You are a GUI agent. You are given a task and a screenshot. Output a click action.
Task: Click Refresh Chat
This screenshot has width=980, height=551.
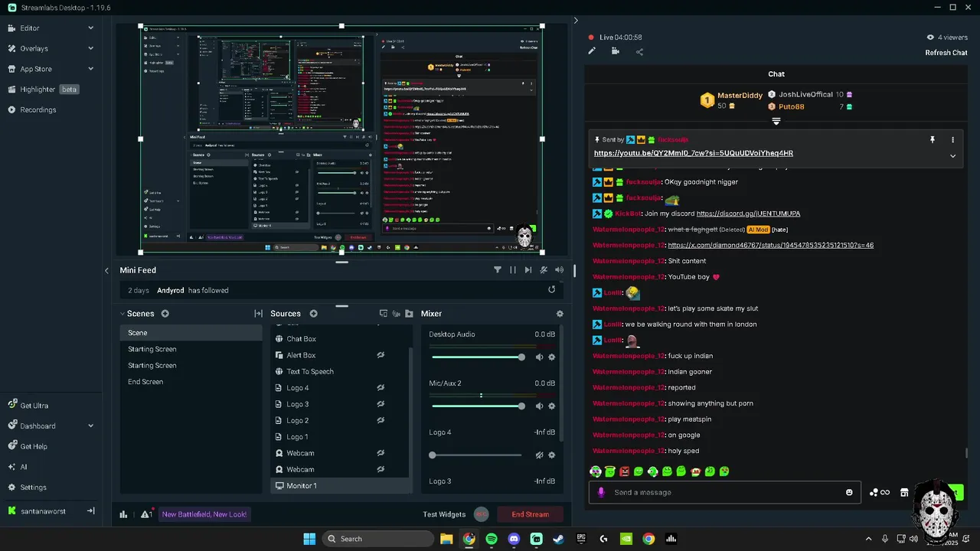click(x=946, y=53)
